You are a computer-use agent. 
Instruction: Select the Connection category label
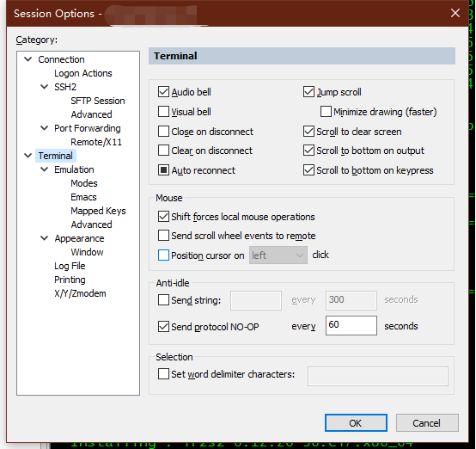coord(61,59)
